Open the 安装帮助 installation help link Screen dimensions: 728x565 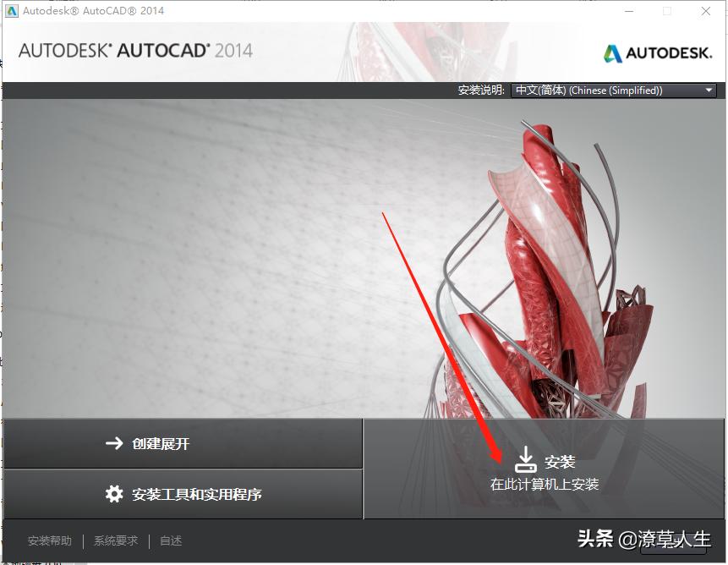pos(49,540)
